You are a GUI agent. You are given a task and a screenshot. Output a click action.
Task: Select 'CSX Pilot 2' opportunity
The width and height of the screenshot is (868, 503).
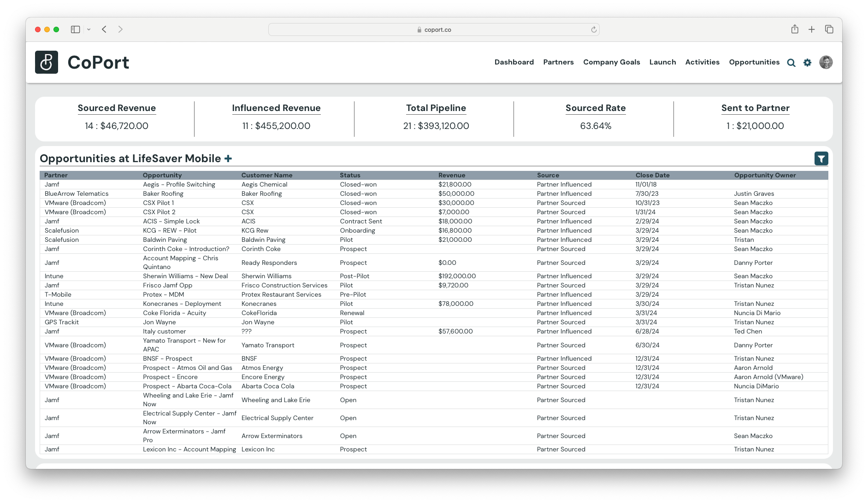coord(159,212)
